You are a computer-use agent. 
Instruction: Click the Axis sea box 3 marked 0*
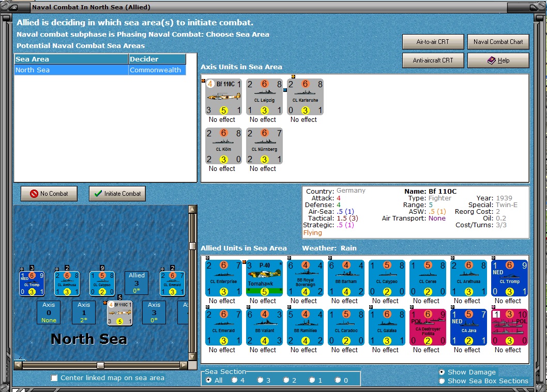click(x=154, y=312)
